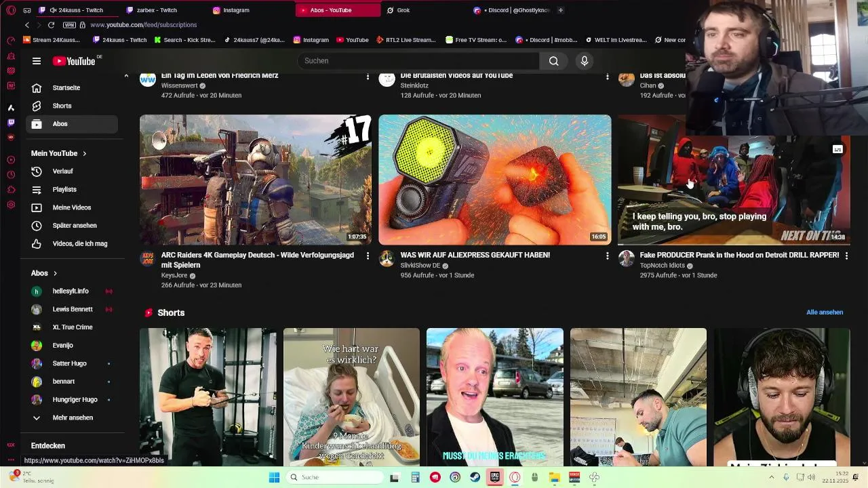This screenshot has width=868, height=488.
Task: Open Opera menu logo
Action: (x=11, y=10)
